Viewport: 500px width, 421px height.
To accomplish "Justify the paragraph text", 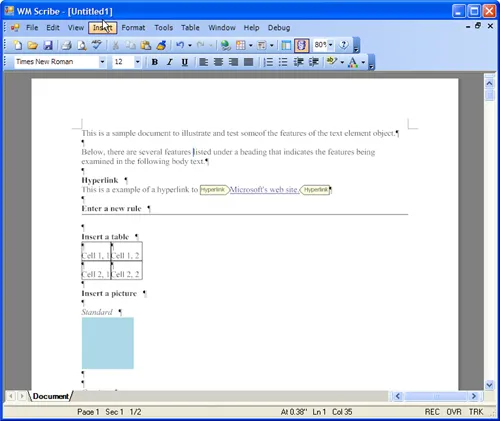I will [x=249, y=62].
